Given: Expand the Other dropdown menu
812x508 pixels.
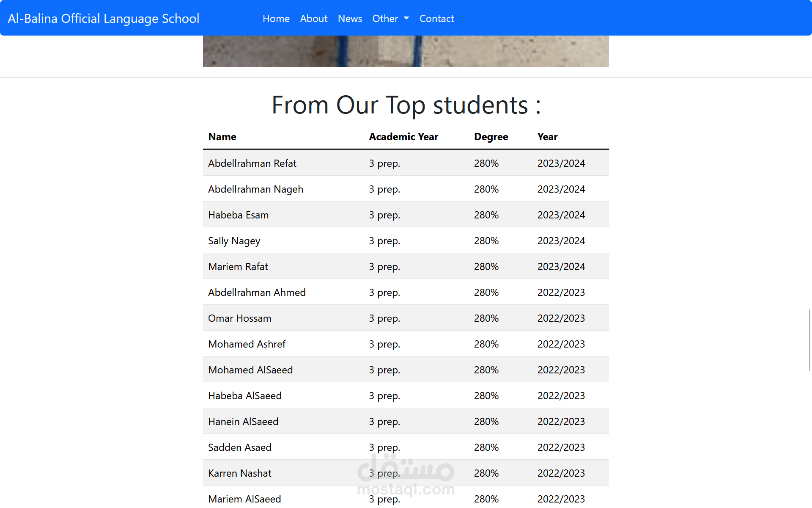Looking at the screenshot, I should [391, 19].
